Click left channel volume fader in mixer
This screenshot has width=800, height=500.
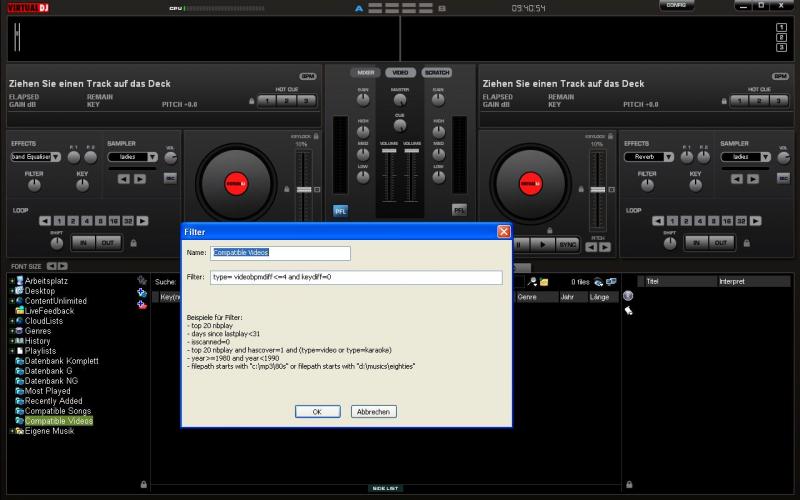[389, 151]
